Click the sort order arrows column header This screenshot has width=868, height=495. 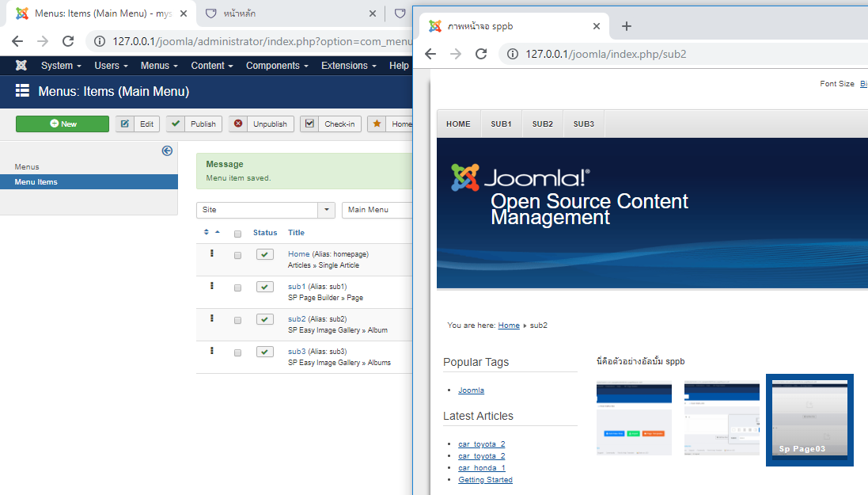tap(211, 232)
